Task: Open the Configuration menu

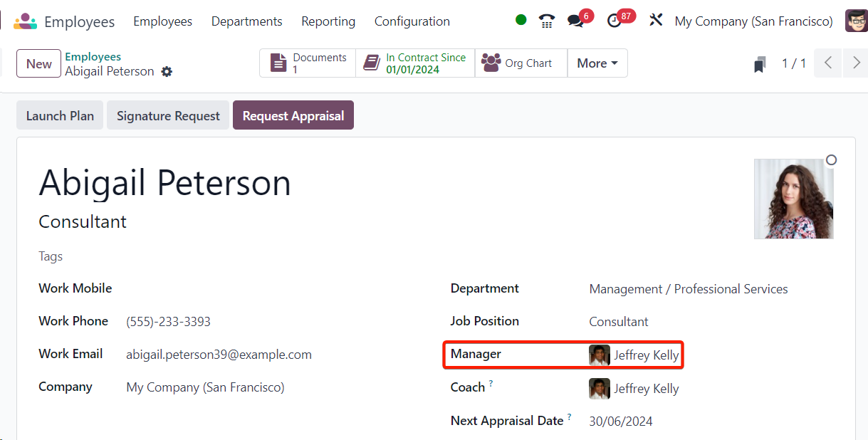Action: pyautogui.click(x=412, y=21)
